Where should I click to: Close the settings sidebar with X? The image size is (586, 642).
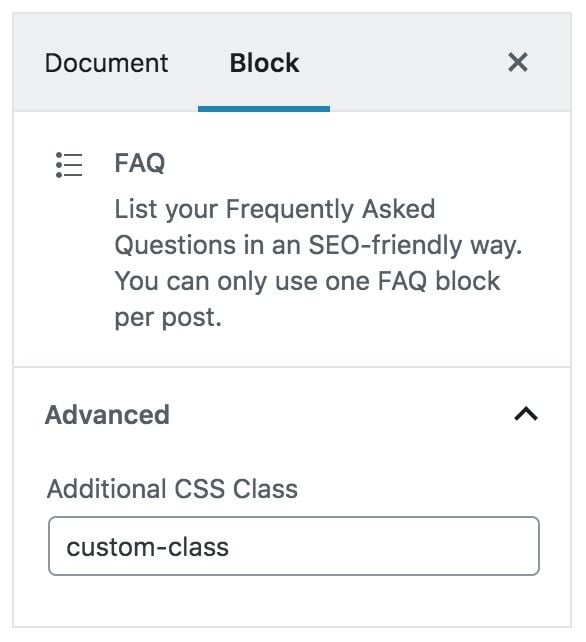[518, 63]
